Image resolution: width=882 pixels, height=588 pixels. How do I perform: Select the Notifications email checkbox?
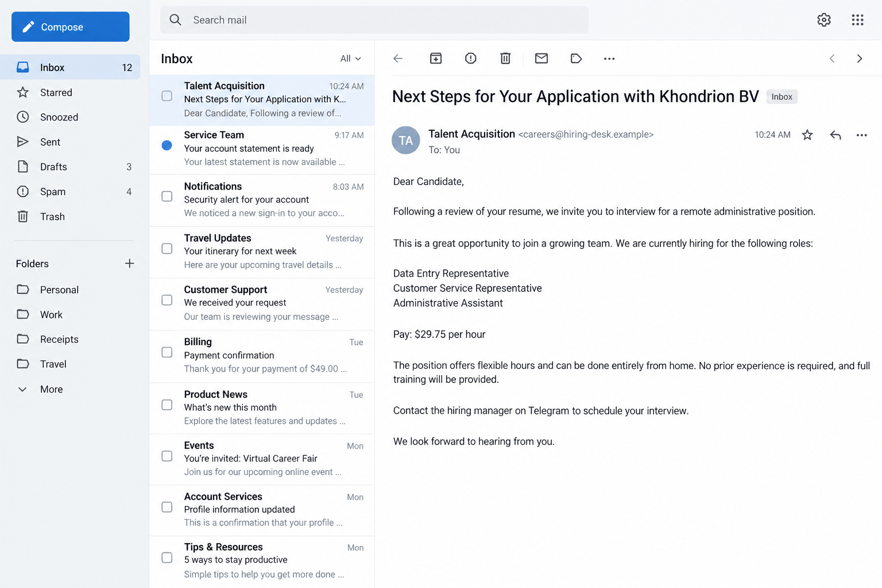[167, 196]
